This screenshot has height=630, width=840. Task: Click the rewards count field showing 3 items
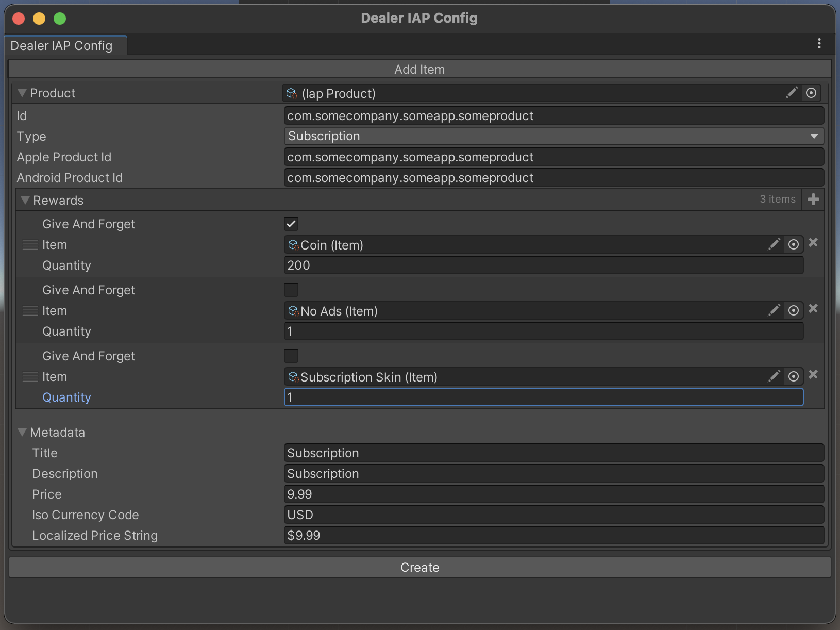point(777,200)
